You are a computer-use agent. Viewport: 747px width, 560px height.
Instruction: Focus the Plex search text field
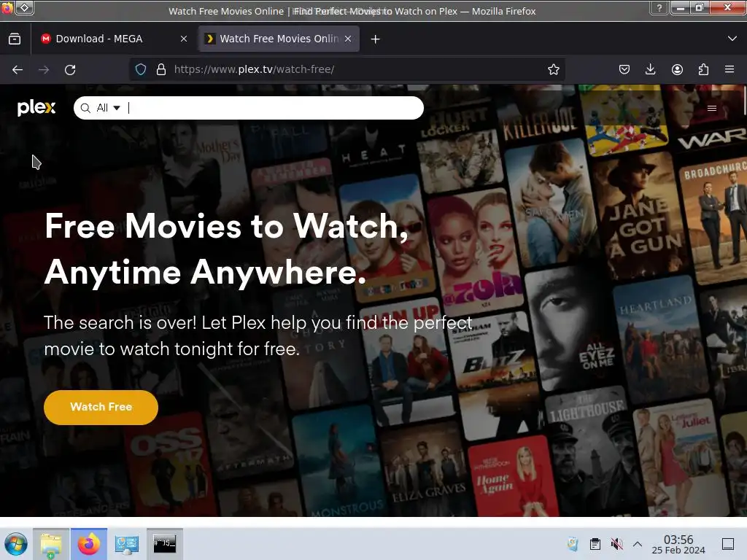click(274, 108)
